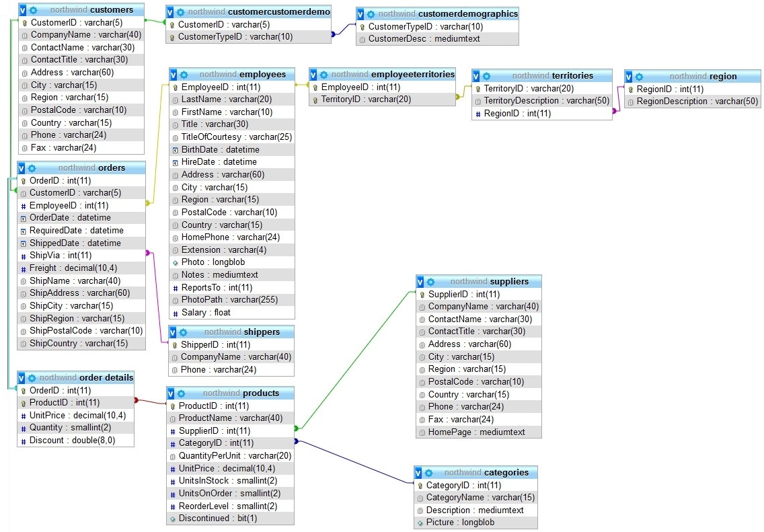764x532 pixels.
Task: Toggle the V button on shippers table
Action: click(172, 332)
